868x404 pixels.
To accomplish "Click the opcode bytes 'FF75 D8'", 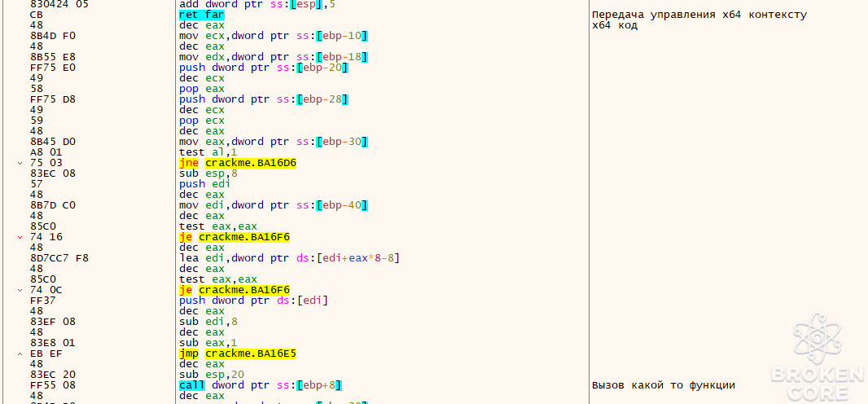I will (52, 99).
